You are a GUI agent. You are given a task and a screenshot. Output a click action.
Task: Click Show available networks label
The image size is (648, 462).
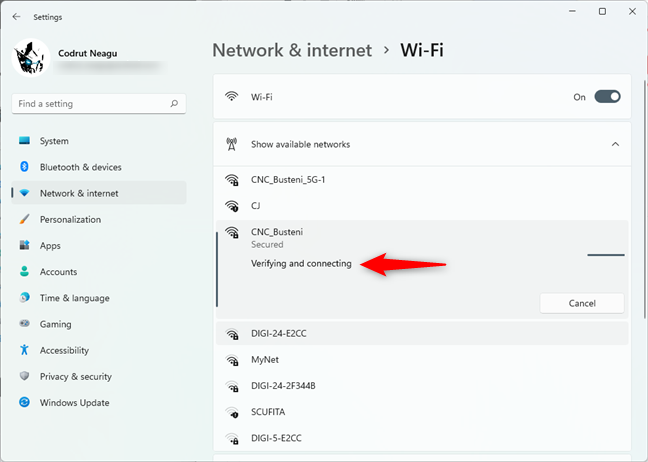[x=300, y=144]
